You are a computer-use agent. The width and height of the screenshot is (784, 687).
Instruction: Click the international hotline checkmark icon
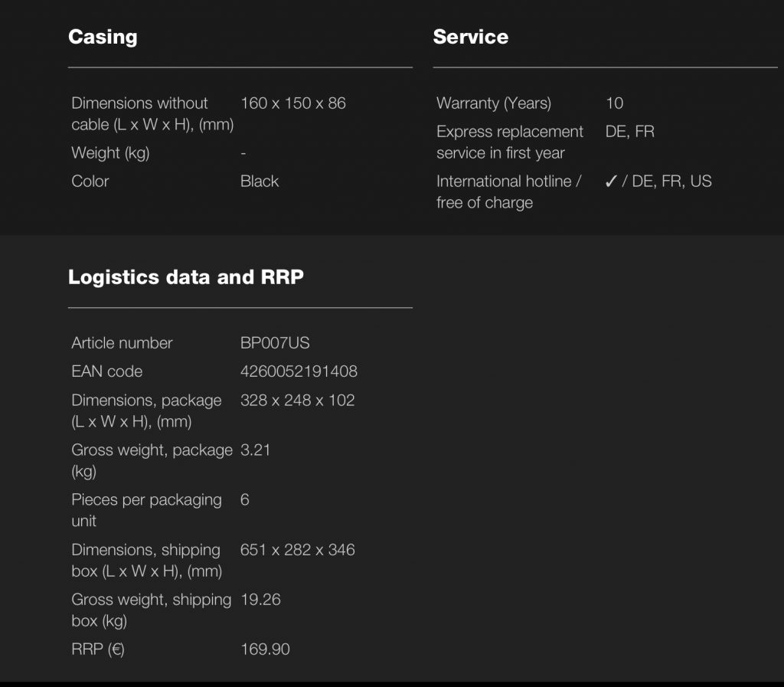click(x=611, y=182)
